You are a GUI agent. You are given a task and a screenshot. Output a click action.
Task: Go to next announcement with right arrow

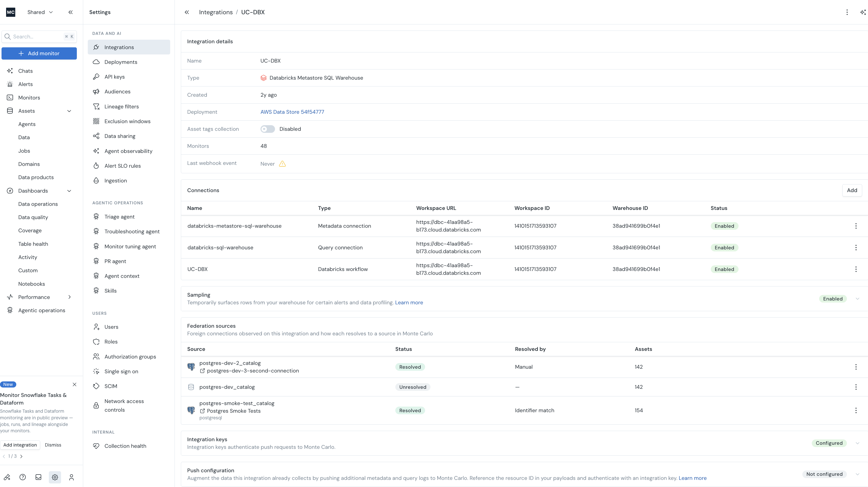(x=21, y=456)
